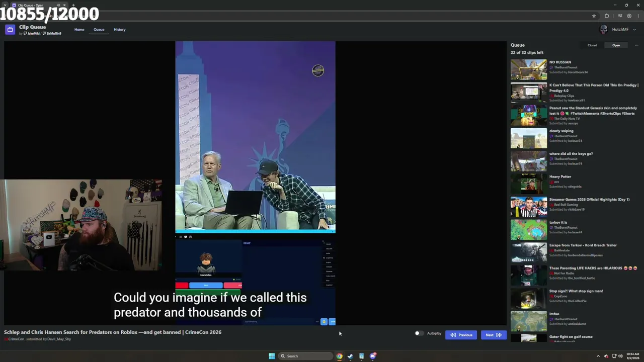Click the 'Heavy Potter' clip title
Image resolution: width=644 pixels, height=362 pixels.
tap(560, 176)
